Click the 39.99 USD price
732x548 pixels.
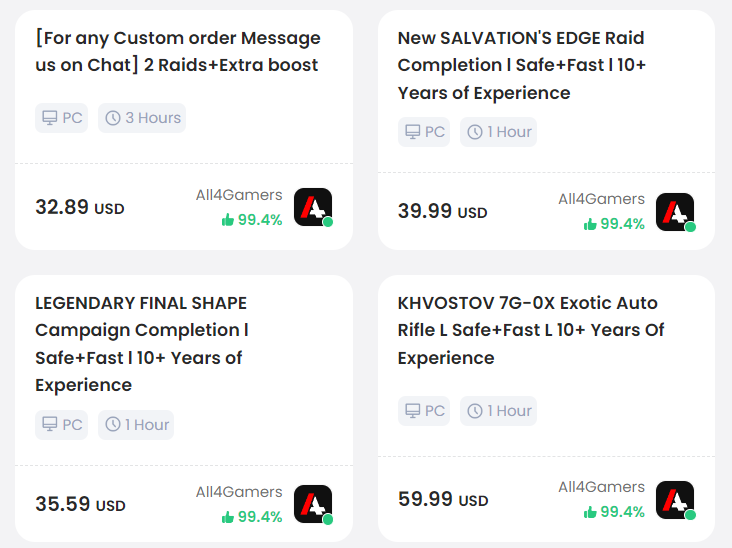(443, 211)
